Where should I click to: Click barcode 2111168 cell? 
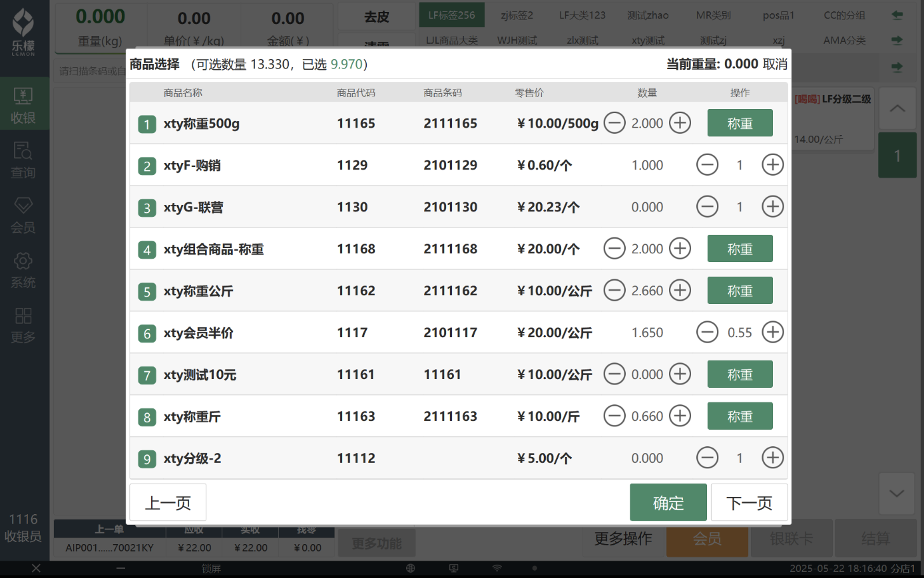tap(450, 249)
